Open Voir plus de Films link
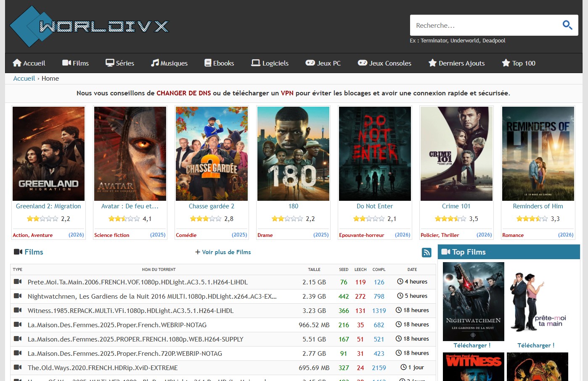The width and height of the screenshot is (588, 381). 223,252
